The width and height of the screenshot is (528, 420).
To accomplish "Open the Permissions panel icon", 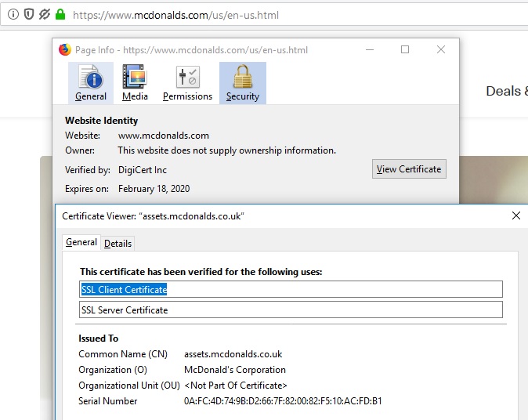I will pyautogui.click(x=187, y=83).
